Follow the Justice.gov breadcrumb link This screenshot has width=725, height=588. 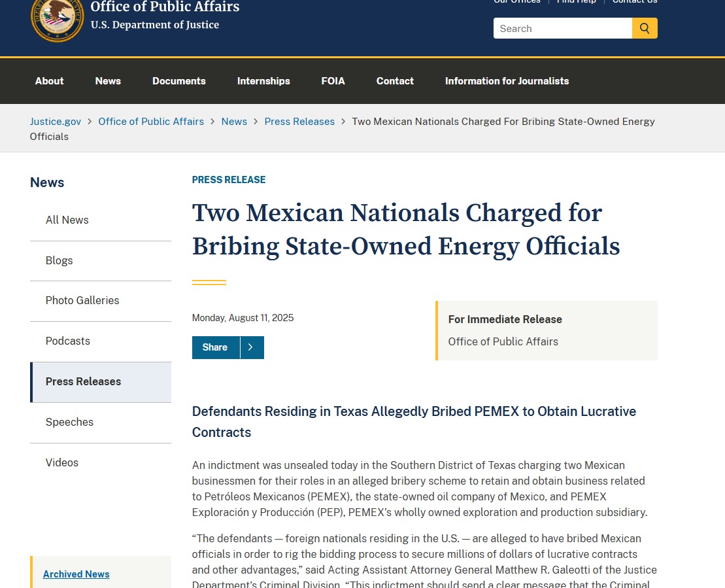(x=56, y=122)
